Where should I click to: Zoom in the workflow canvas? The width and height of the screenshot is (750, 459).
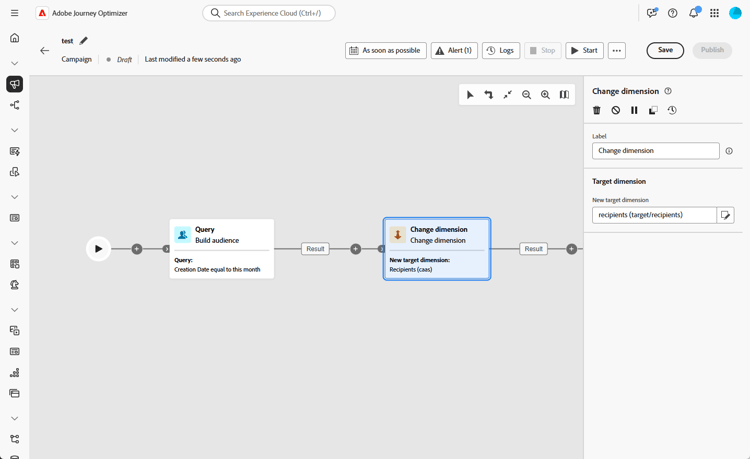coord(545,95)
